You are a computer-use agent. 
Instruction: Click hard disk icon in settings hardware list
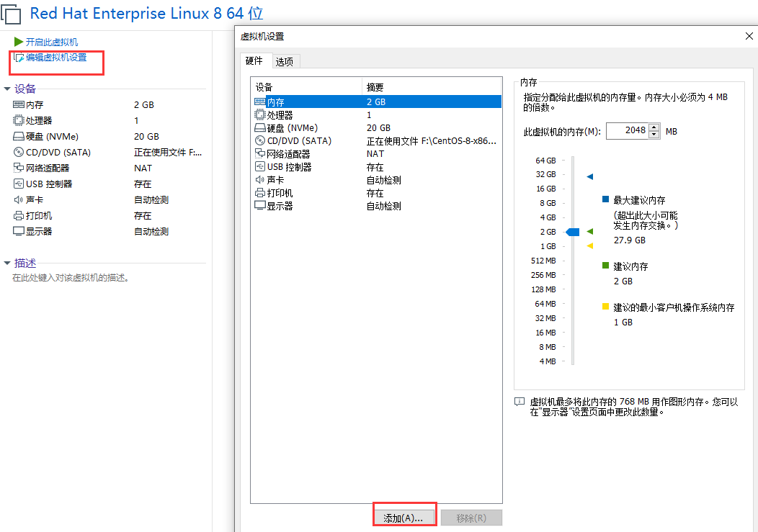(x=259, y=128)
